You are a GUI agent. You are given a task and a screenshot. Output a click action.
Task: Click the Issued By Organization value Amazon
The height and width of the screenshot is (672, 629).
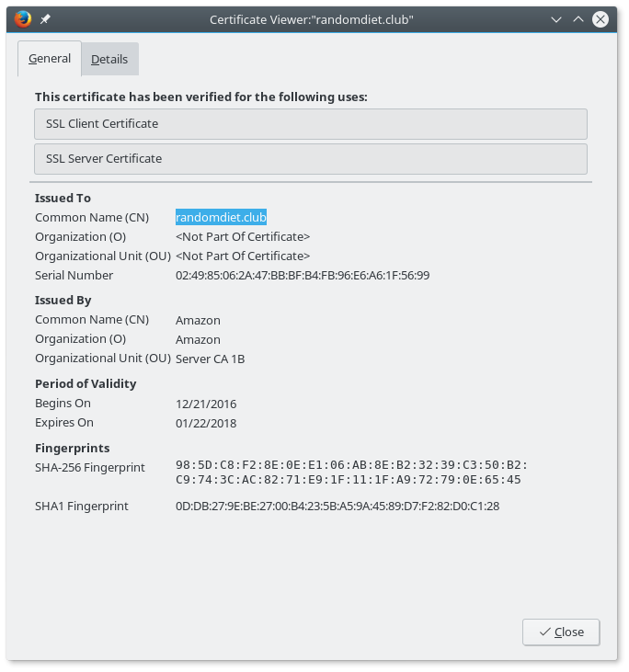coord(198,339)
